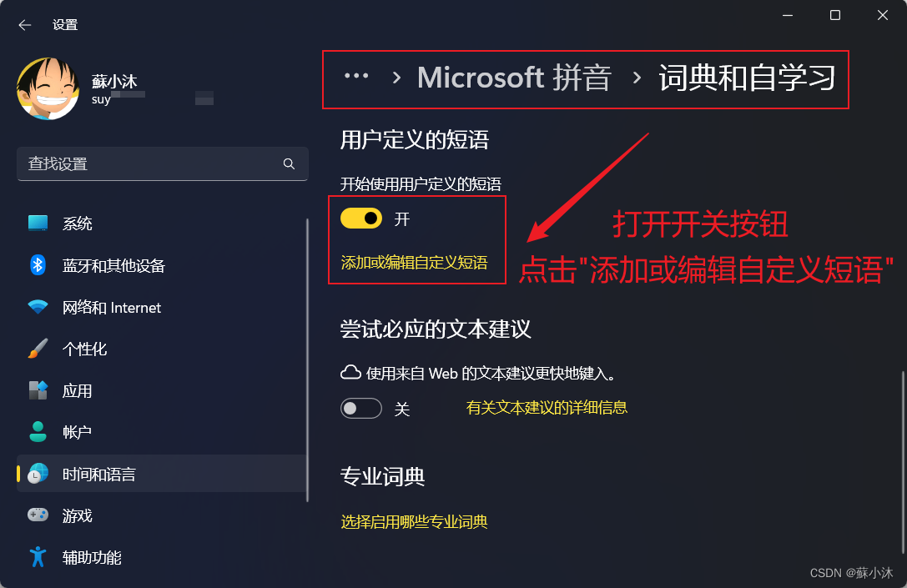Click 添加或编辑自定义短语 link
Viewport: 907px width, 588px height.
click(x=414, y=263)
